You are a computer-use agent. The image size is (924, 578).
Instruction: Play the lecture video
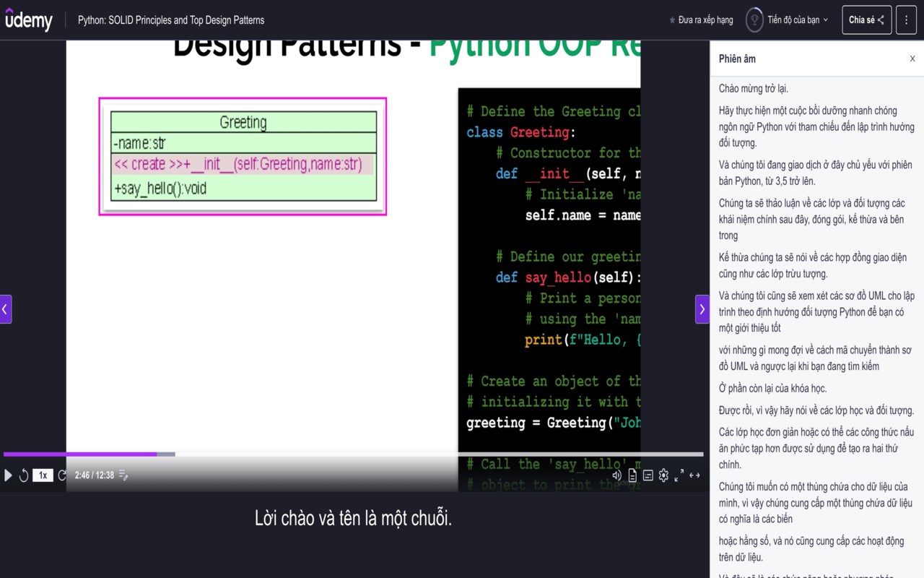pos(9,475)
